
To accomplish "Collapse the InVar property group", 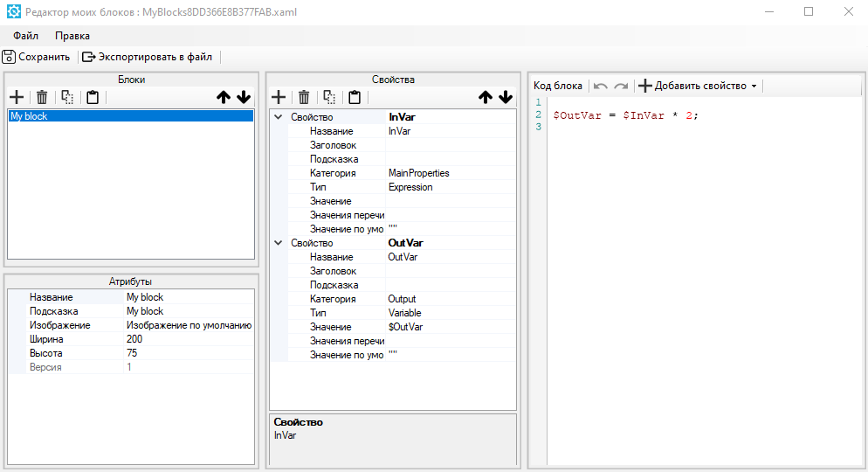I will [x=279, y=117].
